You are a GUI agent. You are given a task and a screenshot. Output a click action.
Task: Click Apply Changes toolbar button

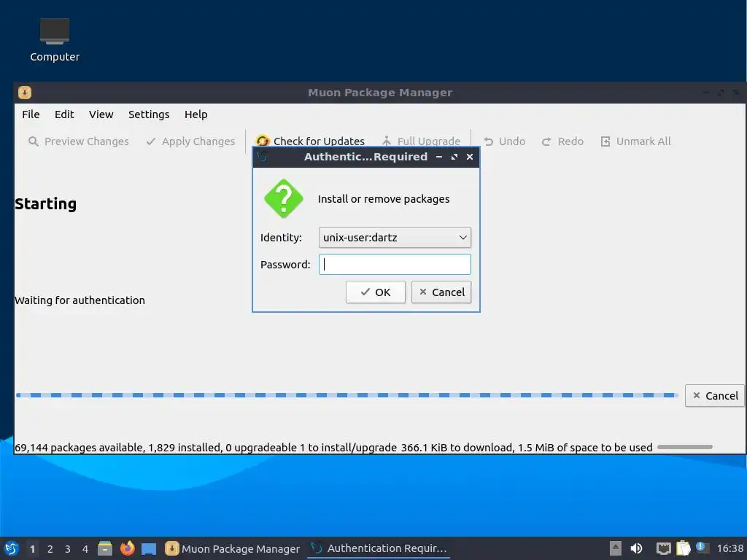pyautogui.click(x=190, y=141)
